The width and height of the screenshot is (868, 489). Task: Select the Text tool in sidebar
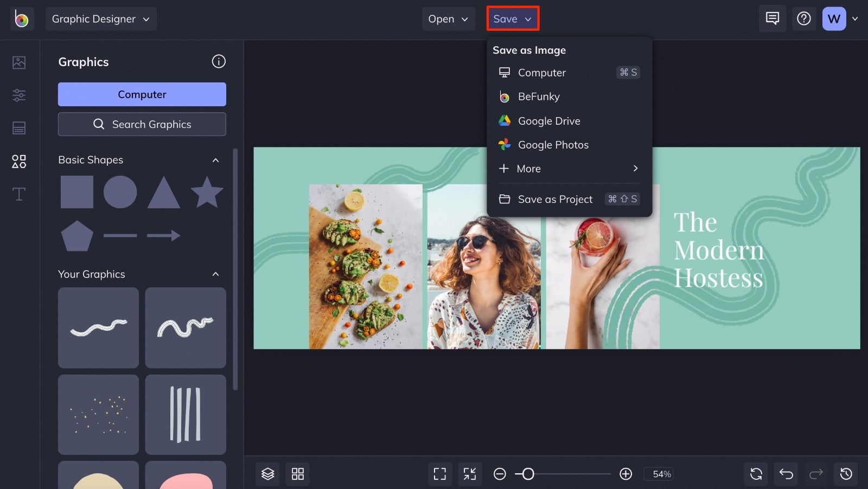pos(18,194)
